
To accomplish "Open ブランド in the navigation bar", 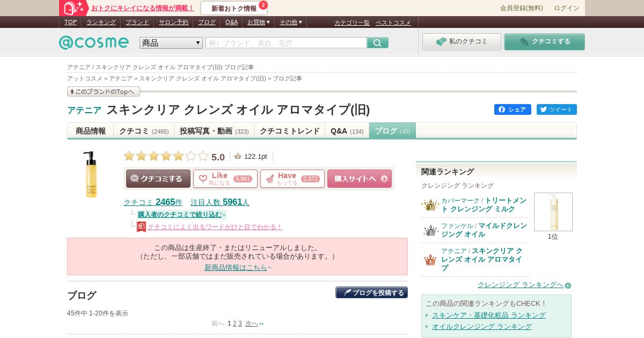I will pyautogui.click(x=137, y=22).
